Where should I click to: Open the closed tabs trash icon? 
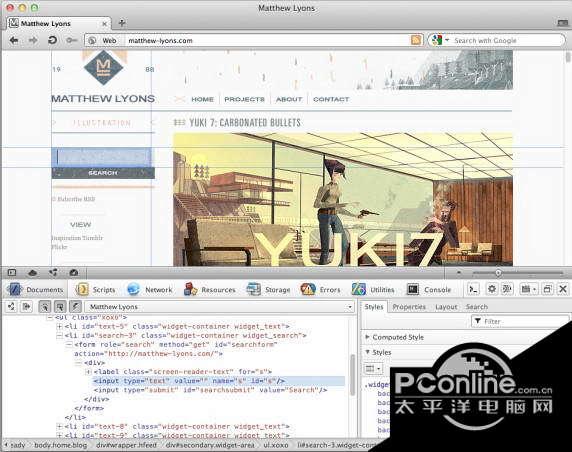(x=563, y=23)
